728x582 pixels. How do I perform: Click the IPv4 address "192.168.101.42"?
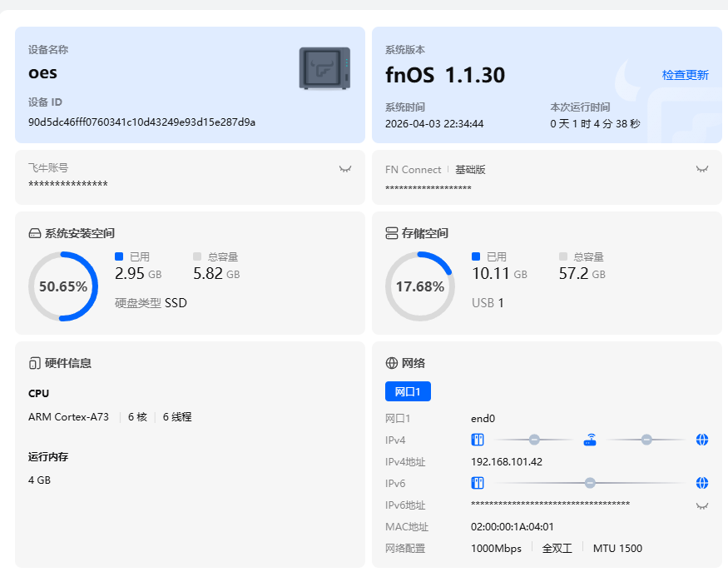(x=507, y=462)
